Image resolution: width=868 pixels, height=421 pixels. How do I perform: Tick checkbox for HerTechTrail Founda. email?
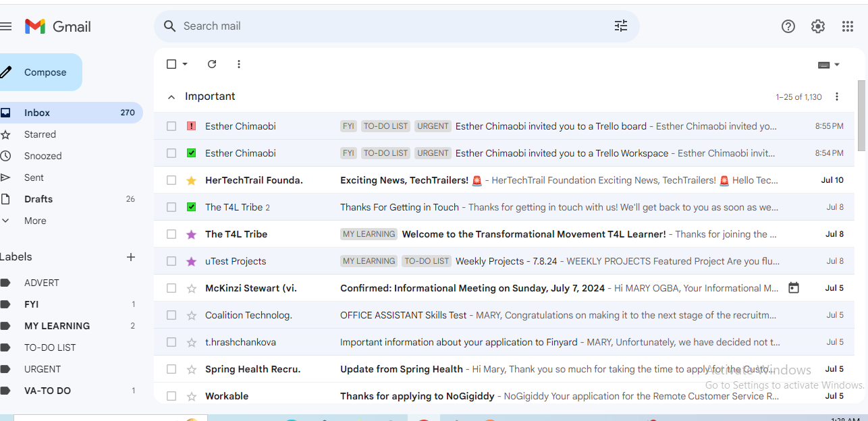coord(171,180)
